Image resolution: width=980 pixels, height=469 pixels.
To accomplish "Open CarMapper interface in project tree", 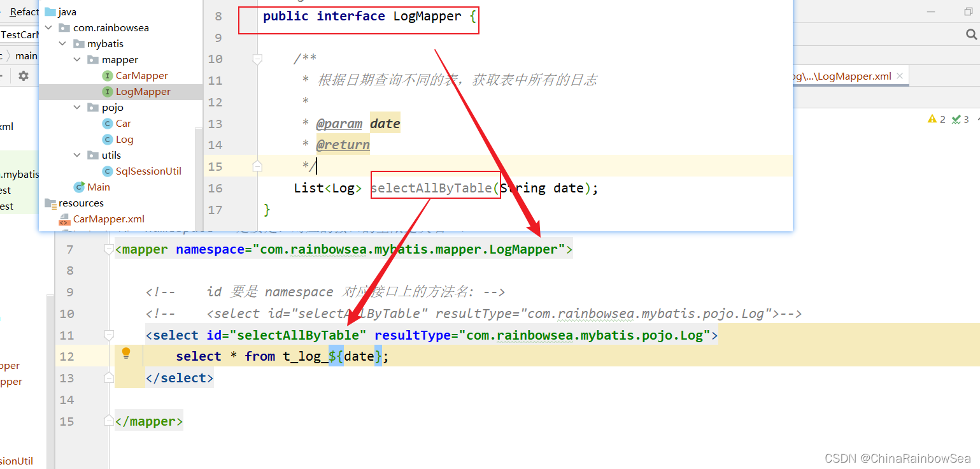I will (x=141, y=75).
